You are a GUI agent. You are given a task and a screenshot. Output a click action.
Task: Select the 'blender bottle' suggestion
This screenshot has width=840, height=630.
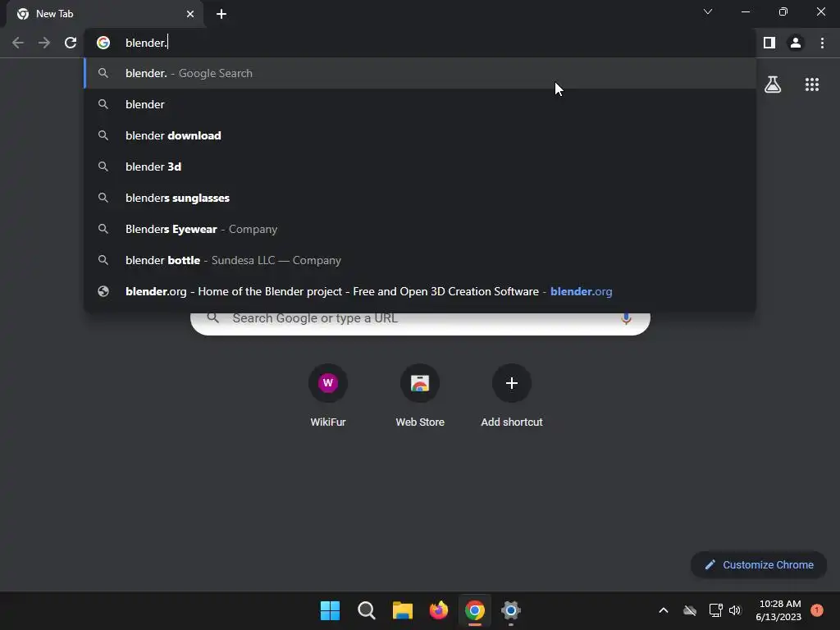coord(420,260)
